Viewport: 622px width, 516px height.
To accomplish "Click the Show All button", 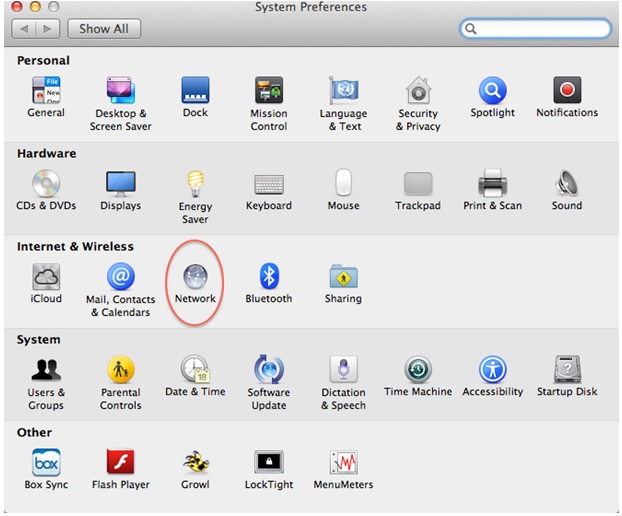I will coord(104,29).
